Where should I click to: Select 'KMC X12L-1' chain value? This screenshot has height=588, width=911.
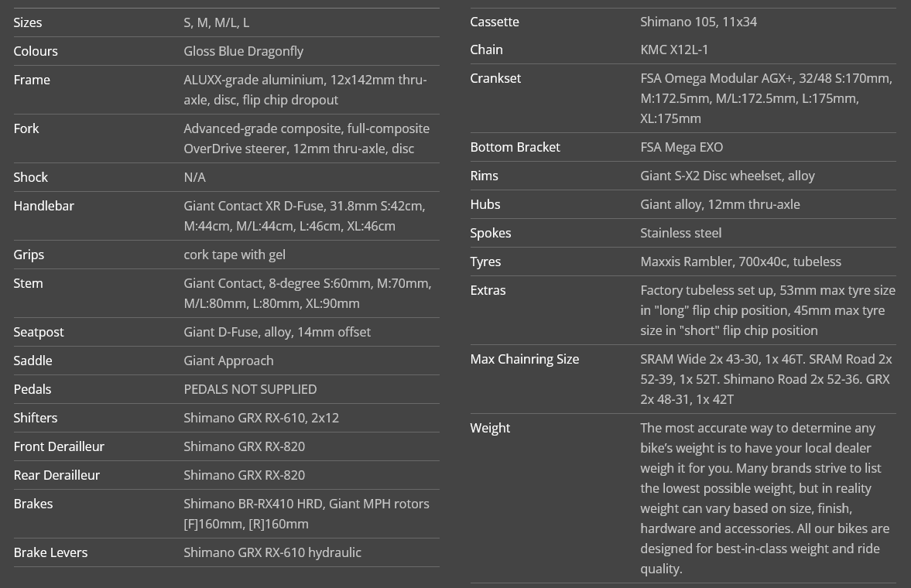tap(674, 50)
